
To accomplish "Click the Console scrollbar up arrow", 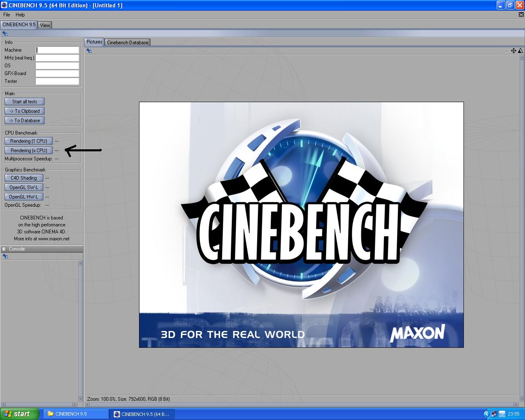I will point(80,263).
